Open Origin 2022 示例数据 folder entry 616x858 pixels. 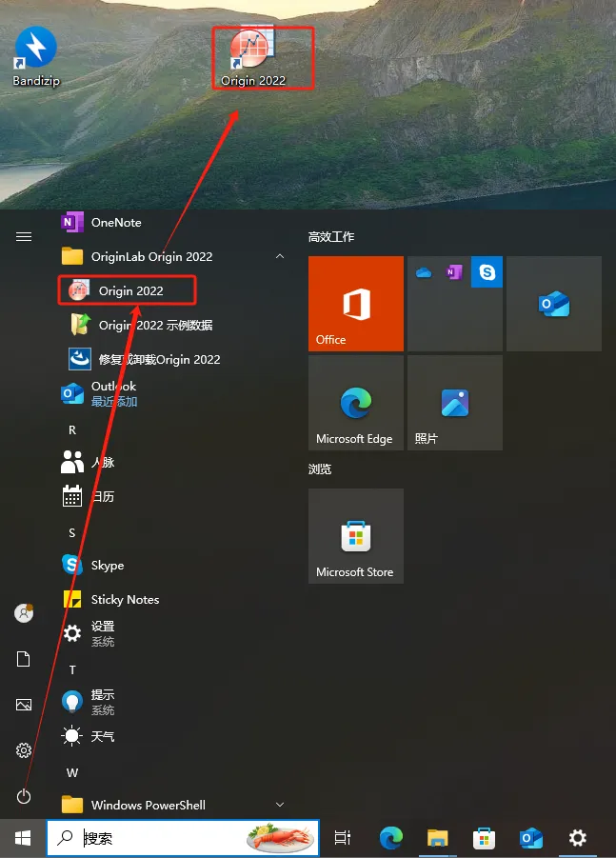coord(141,325)
